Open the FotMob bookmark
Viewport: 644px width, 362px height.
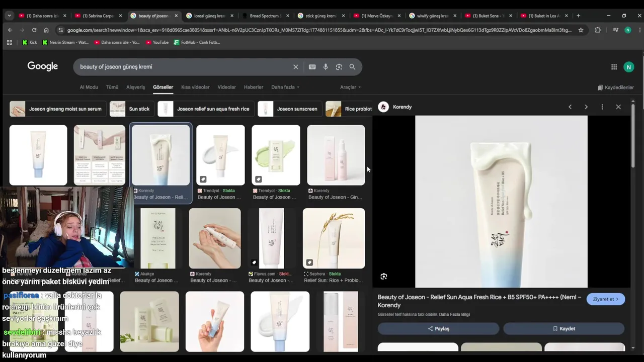pos(197,42)
